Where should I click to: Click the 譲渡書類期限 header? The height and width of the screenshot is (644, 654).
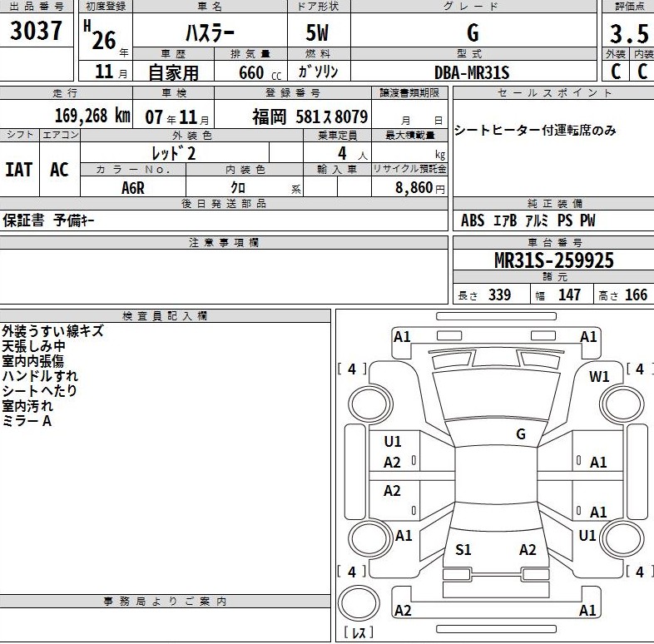[409, 93]
